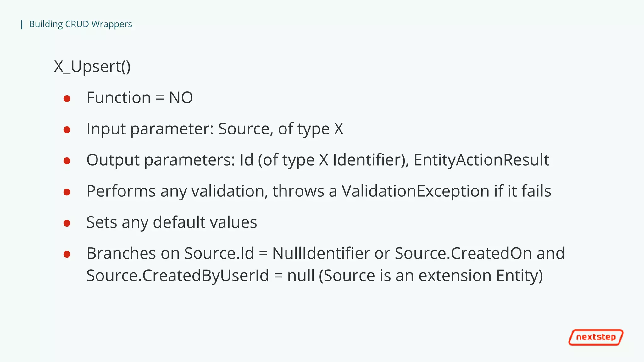Click the Source.CreatedOn text
This screenshot has height=362, width=644.
coord(463,253)
